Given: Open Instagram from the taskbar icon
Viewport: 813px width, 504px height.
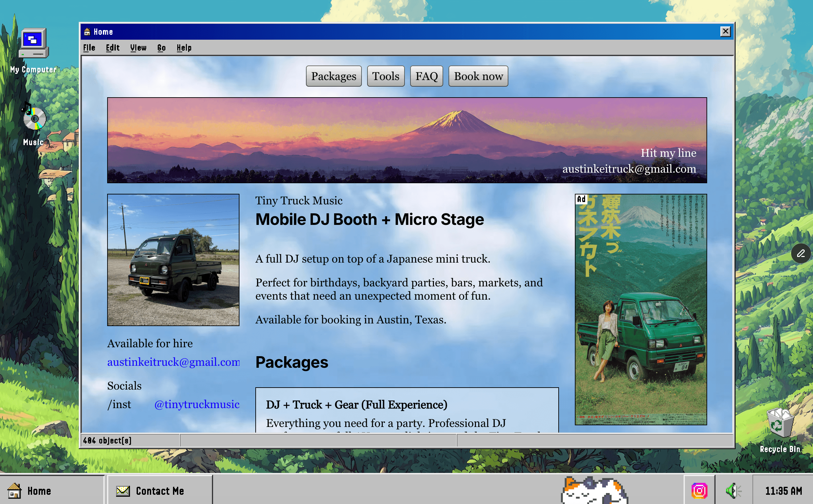Looking at the screenshot, I should pos(699,490).
